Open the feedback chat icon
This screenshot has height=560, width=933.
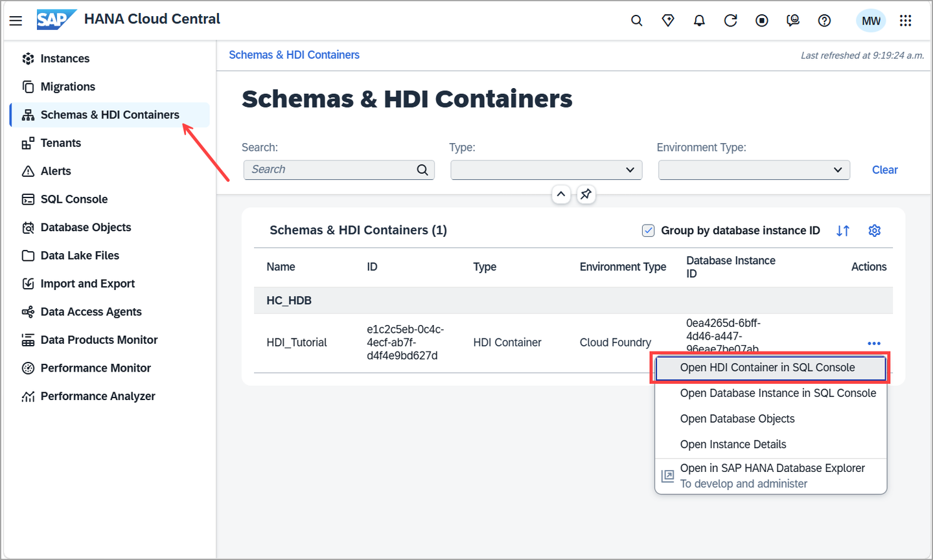[x=793, y=21]
